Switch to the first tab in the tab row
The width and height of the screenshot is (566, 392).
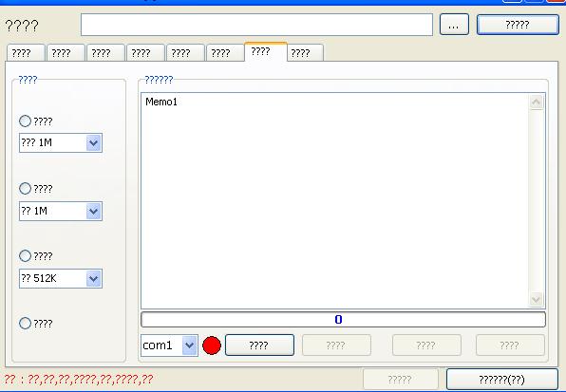coord(26,53)
